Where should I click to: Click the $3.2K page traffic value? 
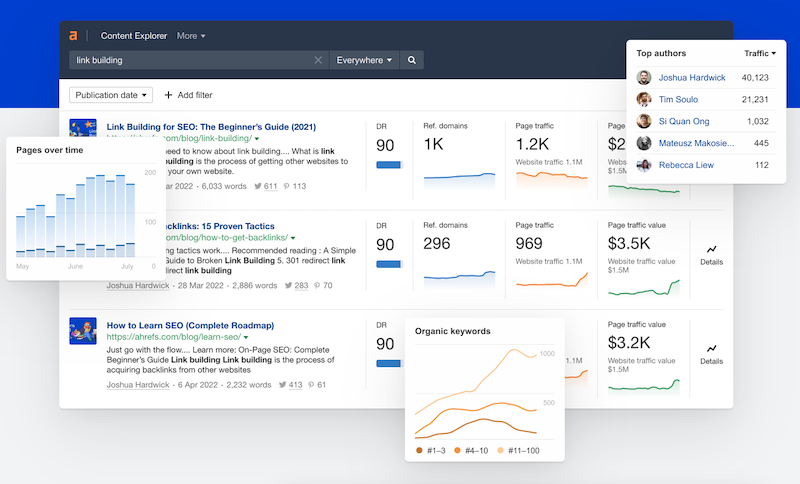tap(629, 343)
